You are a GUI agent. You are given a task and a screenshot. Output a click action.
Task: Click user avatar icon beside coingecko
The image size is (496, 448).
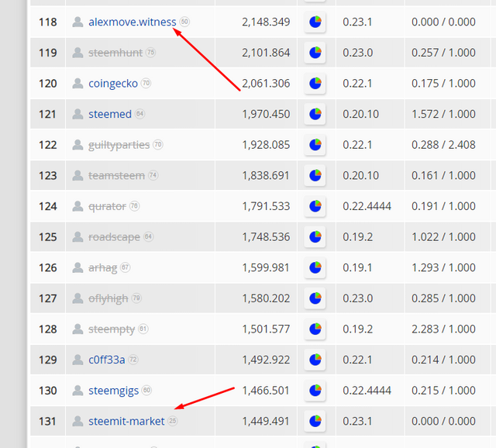click(x=77, y=84)
